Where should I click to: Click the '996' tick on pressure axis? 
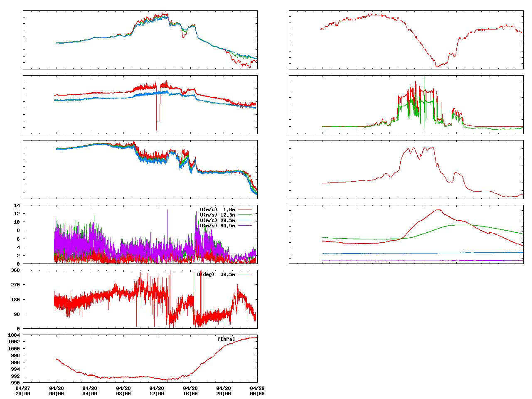click(15, 362)
